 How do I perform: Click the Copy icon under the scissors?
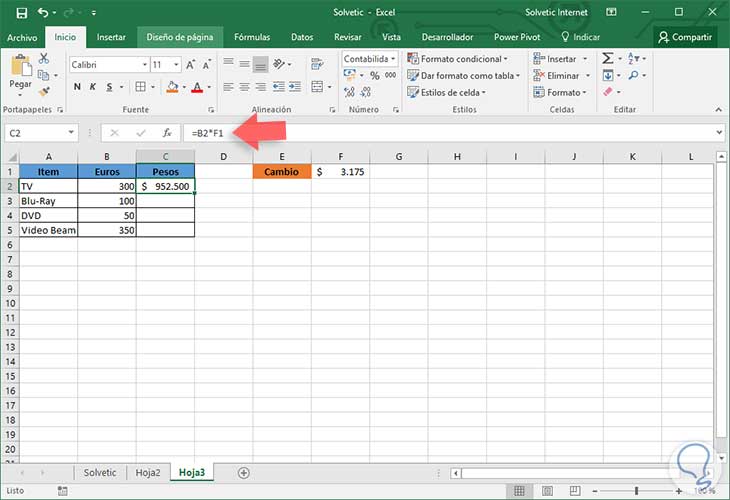[x=43, y=75]
